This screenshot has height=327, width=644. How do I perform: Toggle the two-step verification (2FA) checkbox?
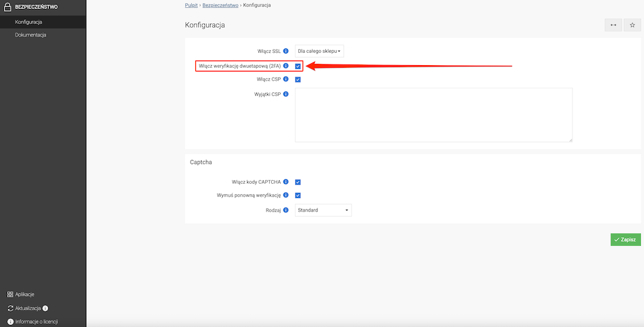[x=298, y=66]
